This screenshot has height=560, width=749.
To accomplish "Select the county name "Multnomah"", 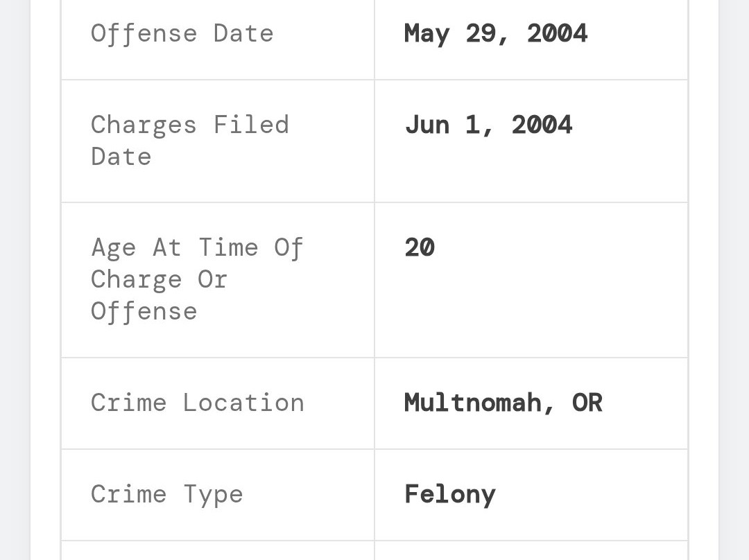I will [473, 403].
